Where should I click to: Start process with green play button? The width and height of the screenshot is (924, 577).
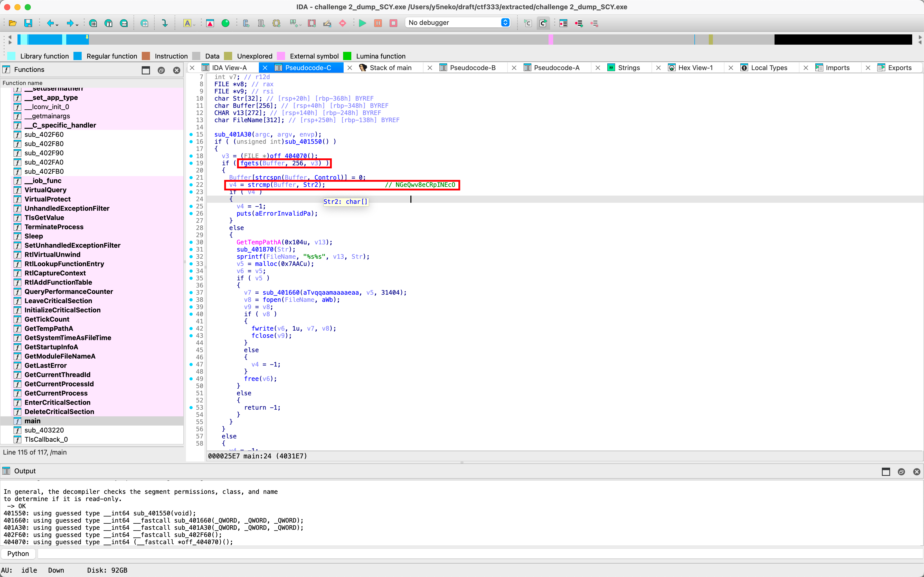362,23
